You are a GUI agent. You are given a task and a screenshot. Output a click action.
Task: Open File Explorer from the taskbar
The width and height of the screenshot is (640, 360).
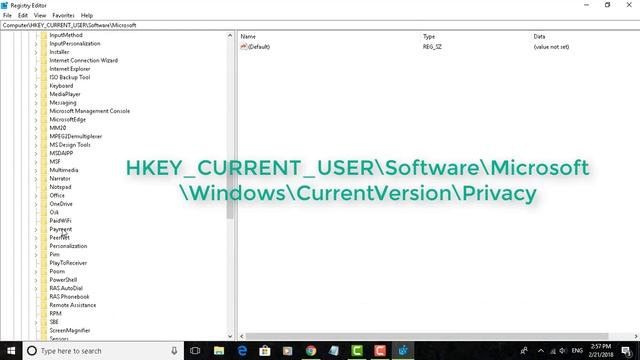219,351
